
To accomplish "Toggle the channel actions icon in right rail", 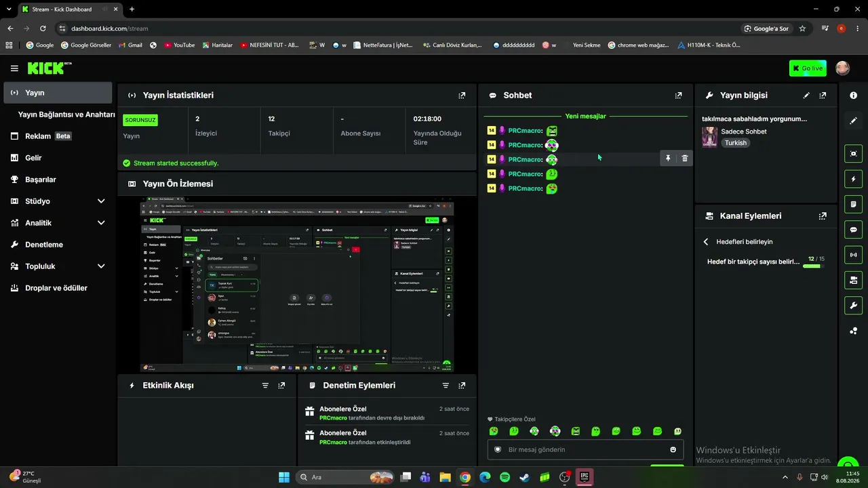I will tap(854, 280).
